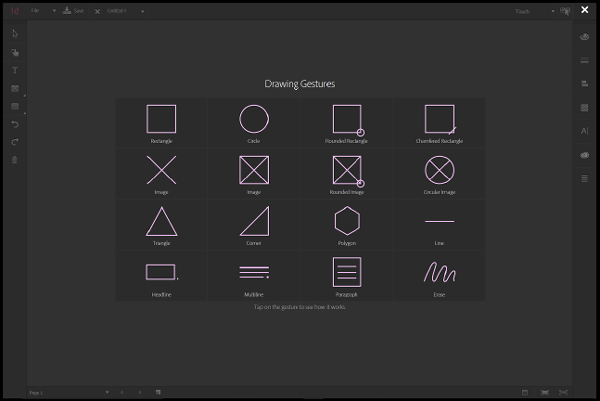
Task: Open the text formatting A panel
Action: pyautogui.click(x=584, y=131)
